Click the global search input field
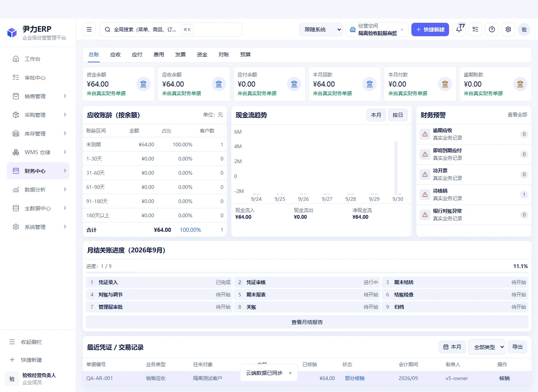This screenshot has height=392, width=538. coord(171,29)
